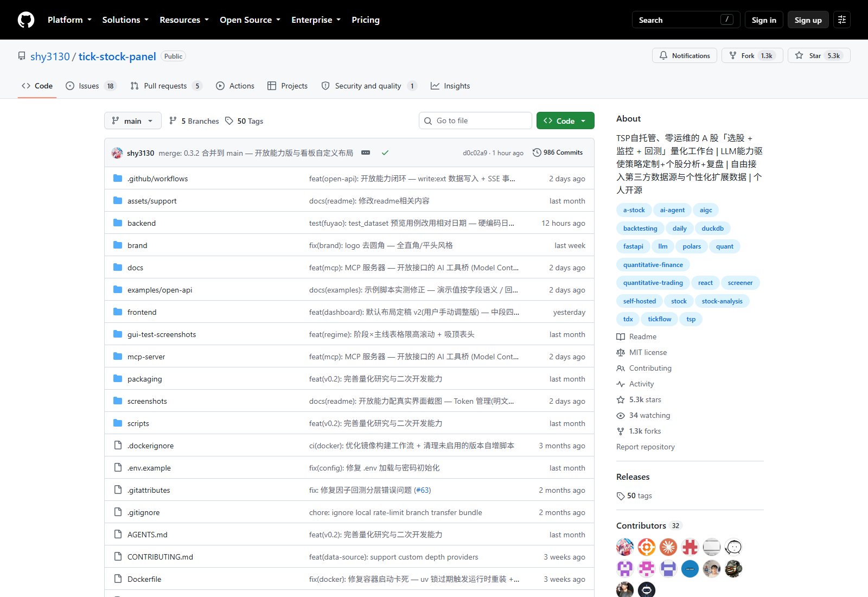The width and height of the screenshot is (868, 597).
Task: Open the Projects tab
Action: tap(288, 86)
